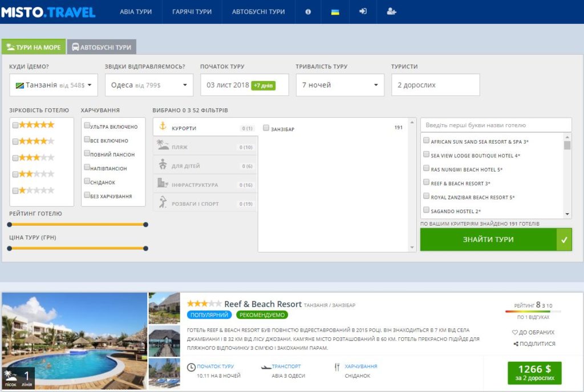Click the info circle icon in the header
This screenshot has height=392, width=584.
point(307,11)
